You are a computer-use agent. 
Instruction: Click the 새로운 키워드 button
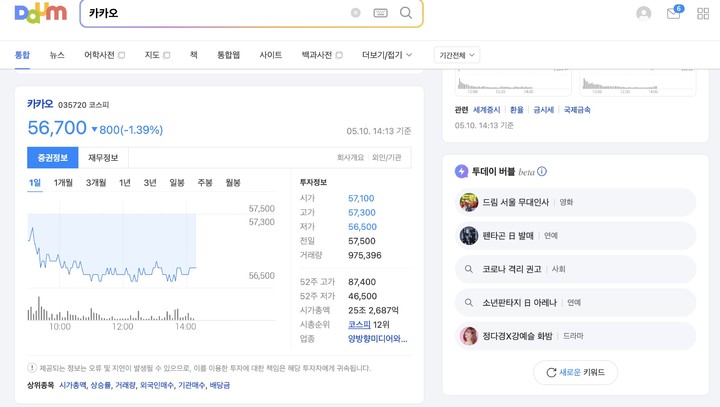pos(575,373)
